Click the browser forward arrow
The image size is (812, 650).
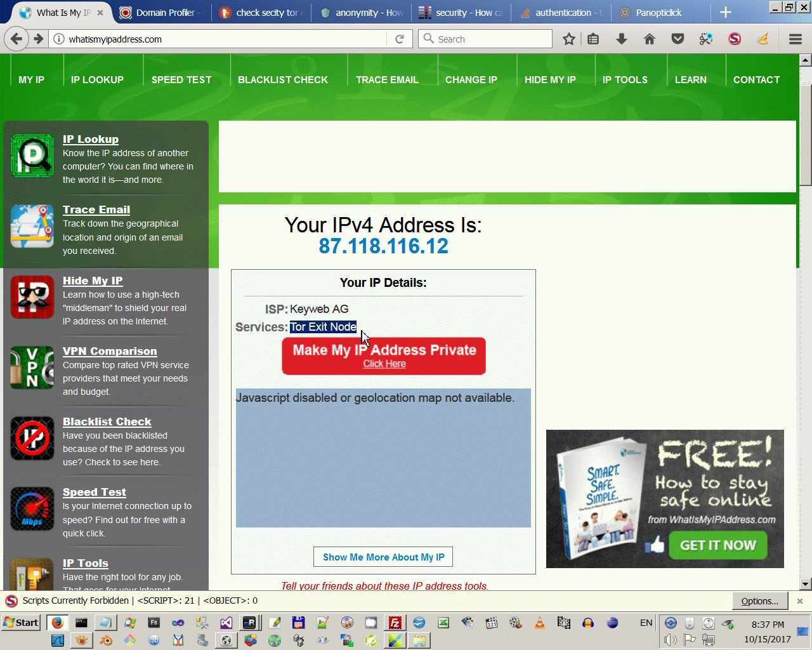(39, 39)
